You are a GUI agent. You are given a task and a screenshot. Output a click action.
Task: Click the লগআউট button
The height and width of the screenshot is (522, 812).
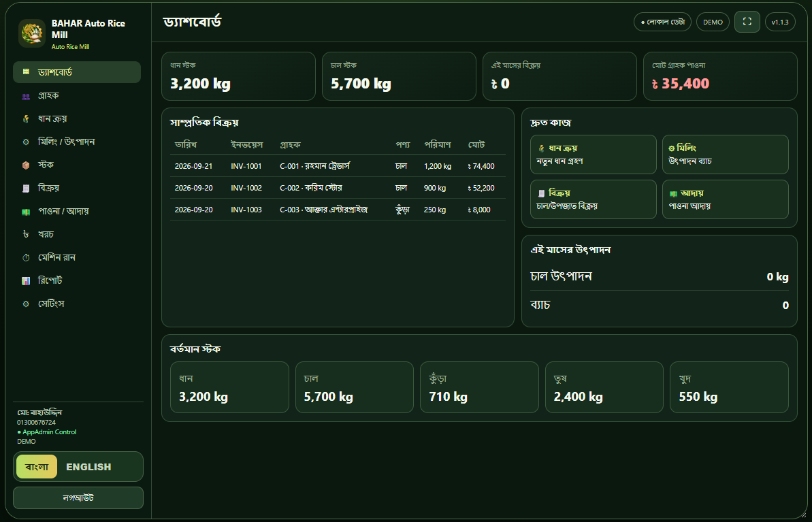[78, 497]
